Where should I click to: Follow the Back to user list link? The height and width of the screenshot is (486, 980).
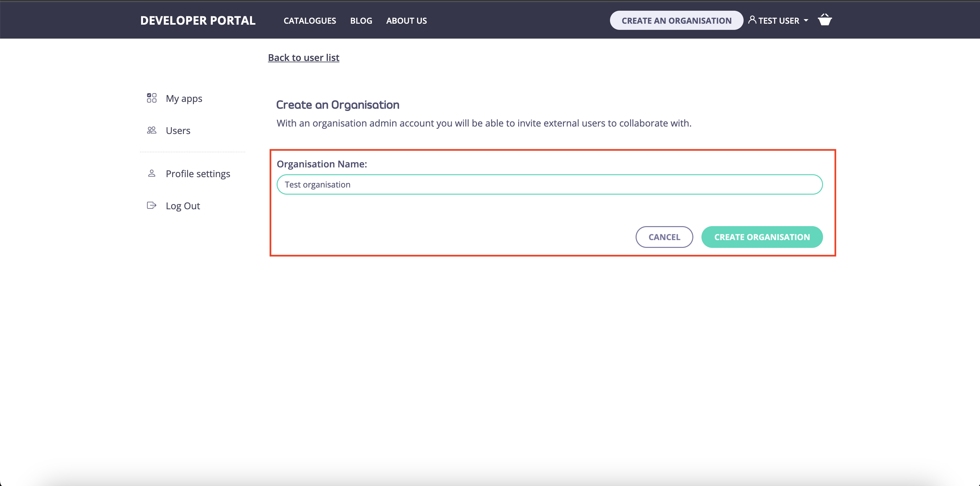click(x=304, y=57)
